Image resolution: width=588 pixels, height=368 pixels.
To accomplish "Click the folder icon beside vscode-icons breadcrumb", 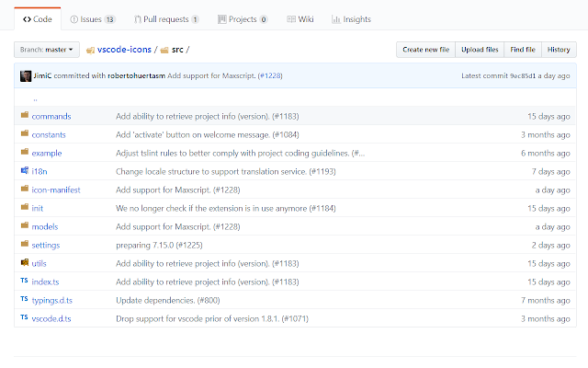I will click(90, 50).
